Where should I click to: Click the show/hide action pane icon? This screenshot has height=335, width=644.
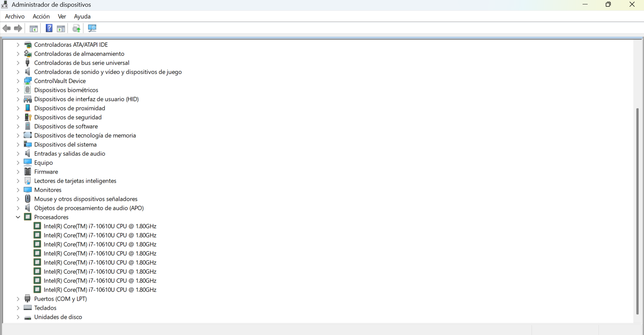tap(61, 29)
